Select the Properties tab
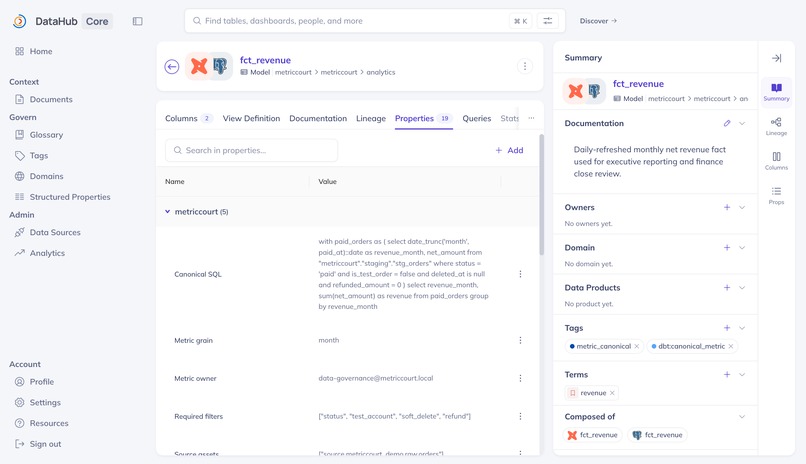This screenshot has width=806, height=464. [x=424, y=119]
